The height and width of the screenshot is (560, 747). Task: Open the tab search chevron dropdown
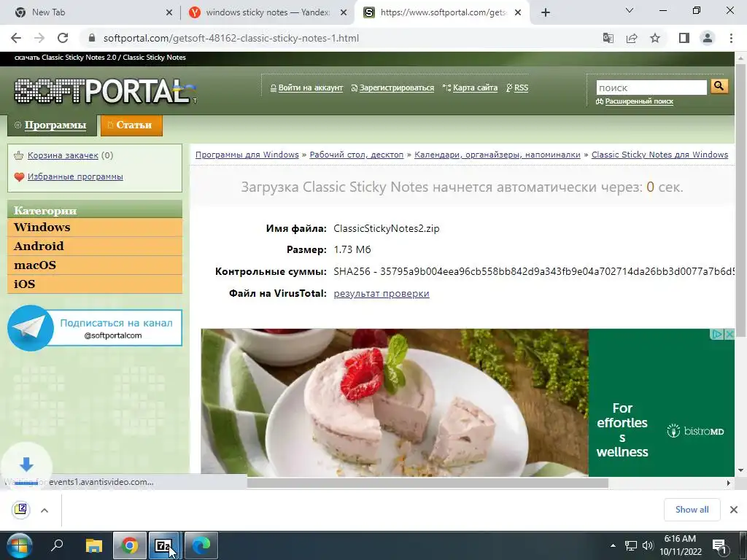pyautogui.click(x=630, y=10)
